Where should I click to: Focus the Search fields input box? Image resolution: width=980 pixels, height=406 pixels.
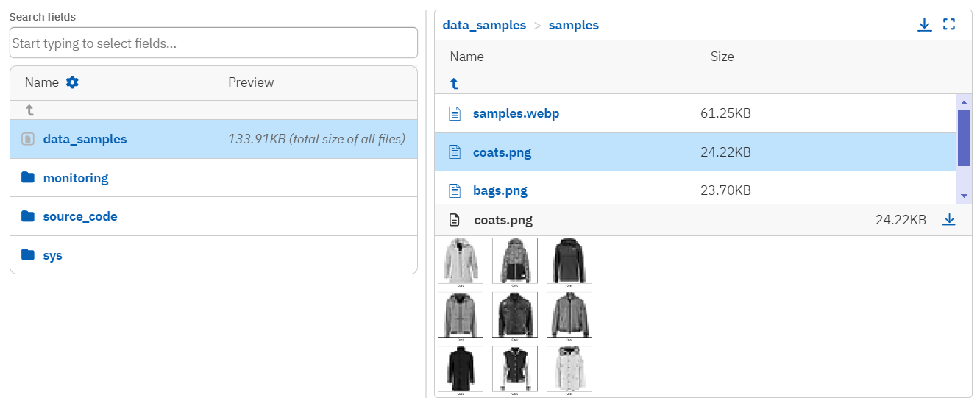coord(213,43)
